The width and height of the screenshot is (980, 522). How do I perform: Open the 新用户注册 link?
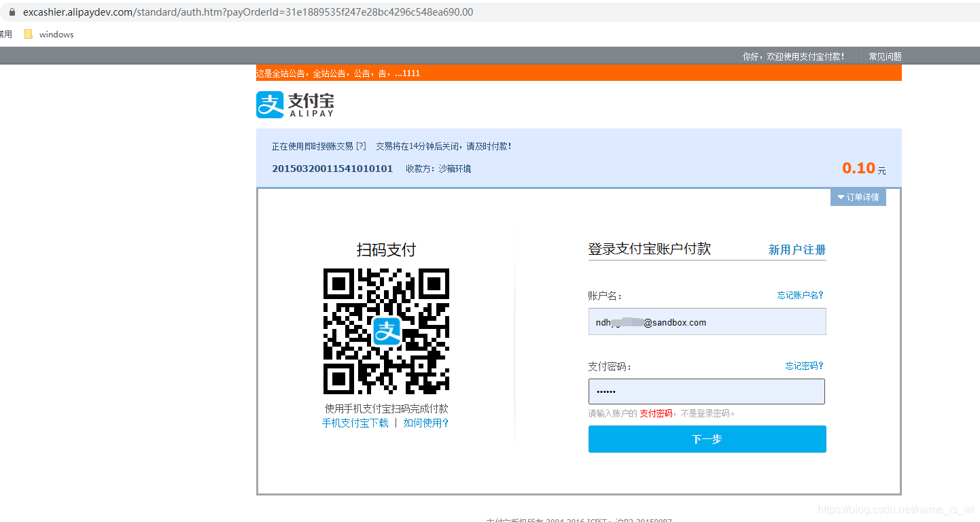click(797, 249)
